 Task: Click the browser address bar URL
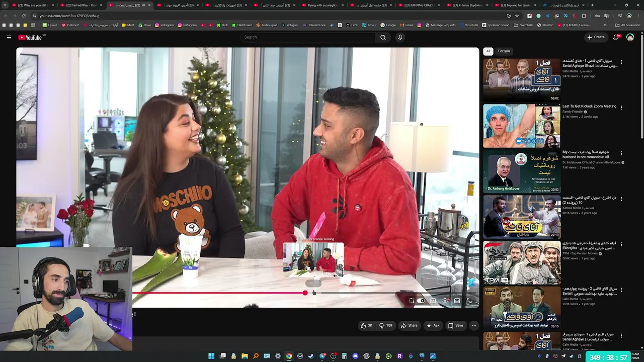tap(69, 16)
